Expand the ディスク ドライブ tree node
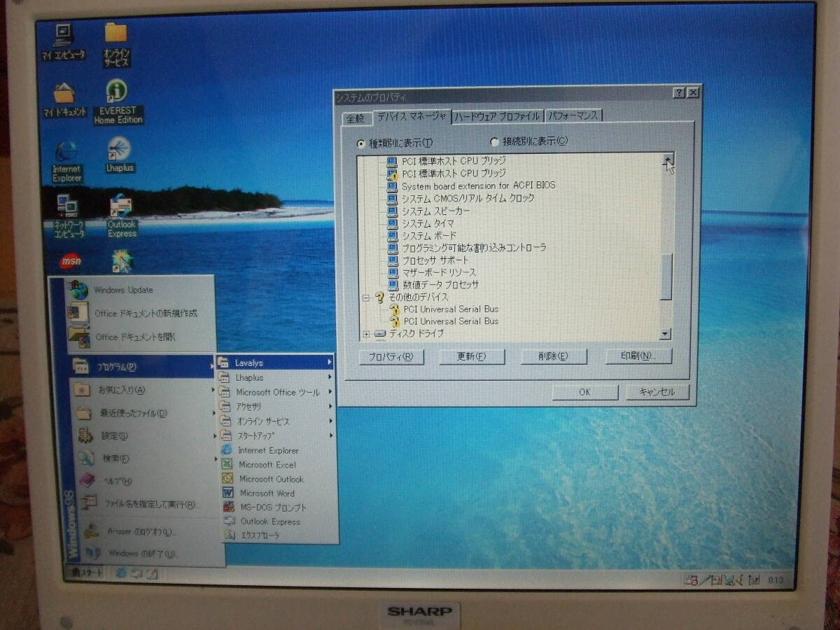 click(366, 334)
